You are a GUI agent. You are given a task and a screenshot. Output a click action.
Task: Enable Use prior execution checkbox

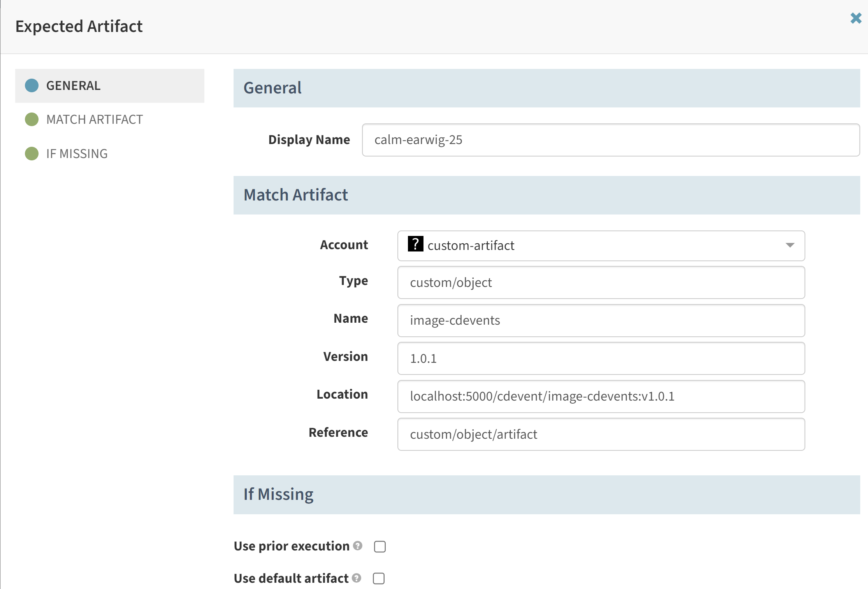point(380,547)
